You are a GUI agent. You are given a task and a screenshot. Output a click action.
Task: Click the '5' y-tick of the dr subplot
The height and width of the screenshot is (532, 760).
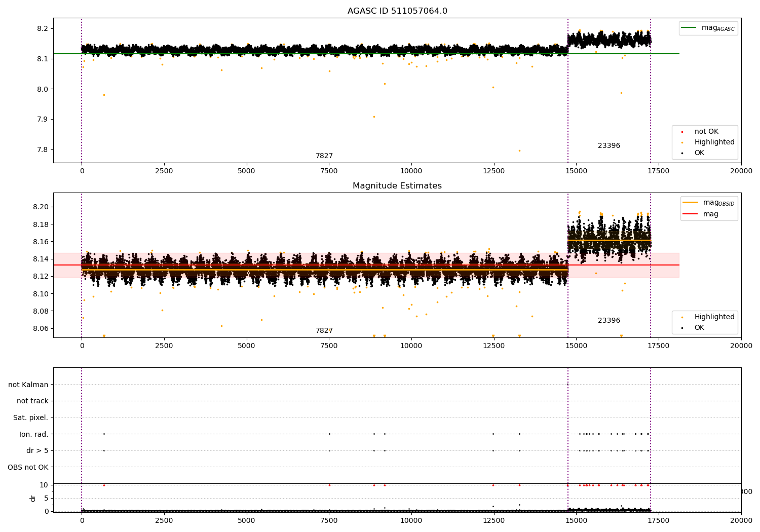point(47,498)
